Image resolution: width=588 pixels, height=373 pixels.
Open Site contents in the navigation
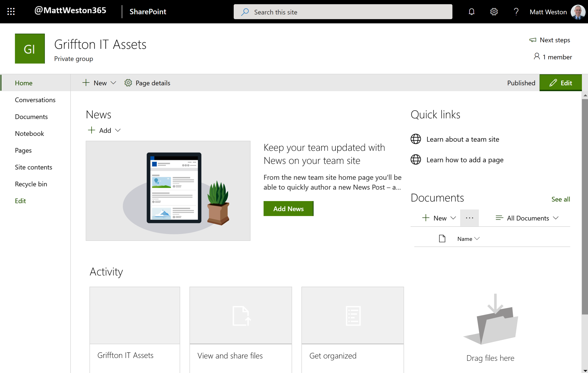pyautogui.click(x=33, y=167)
